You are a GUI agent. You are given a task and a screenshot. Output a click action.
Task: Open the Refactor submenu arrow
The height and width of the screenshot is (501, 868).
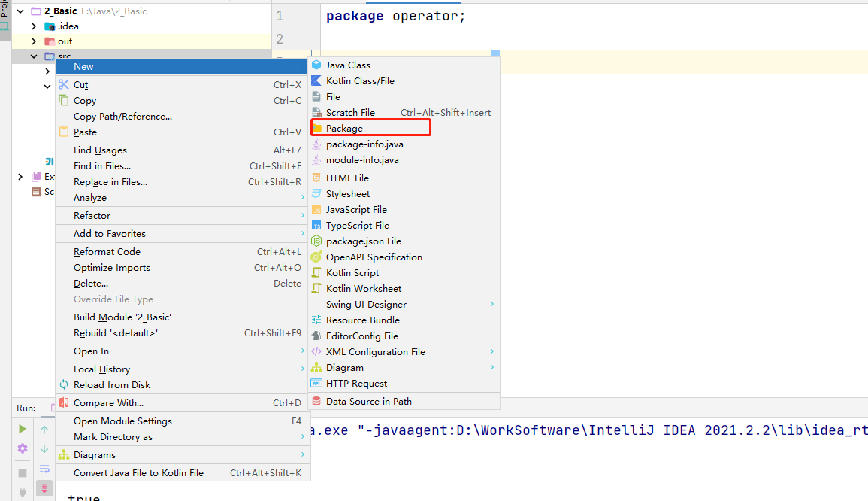[x=303, y=216]
